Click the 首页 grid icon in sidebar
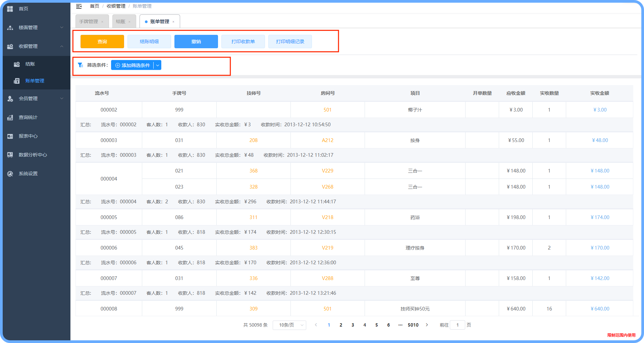Screen dimensions: 644x343 pos(10,9)
